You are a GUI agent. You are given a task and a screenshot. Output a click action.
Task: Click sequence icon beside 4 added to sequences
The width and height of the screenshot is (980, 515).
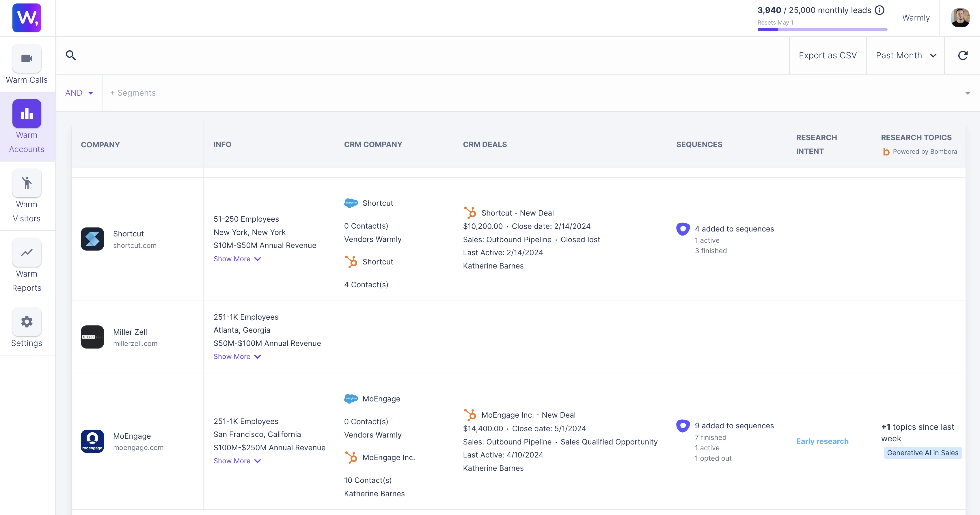click(683, 229)
